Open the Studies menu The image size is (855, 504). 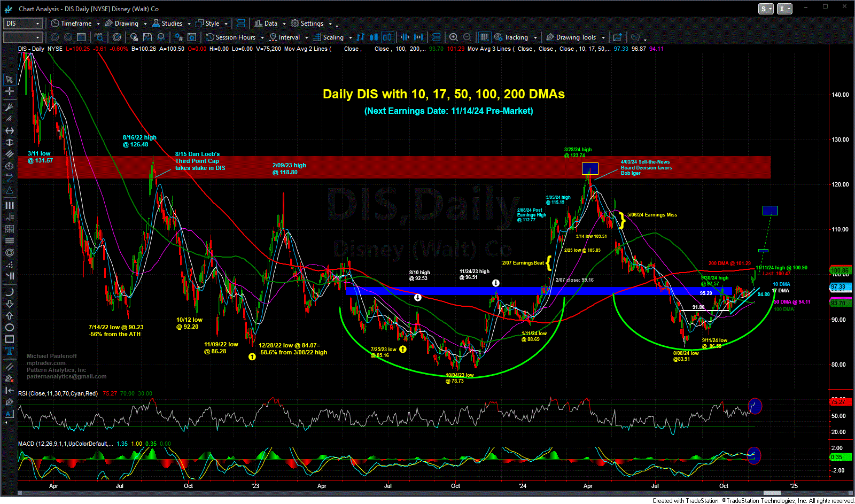coord(171,24)
